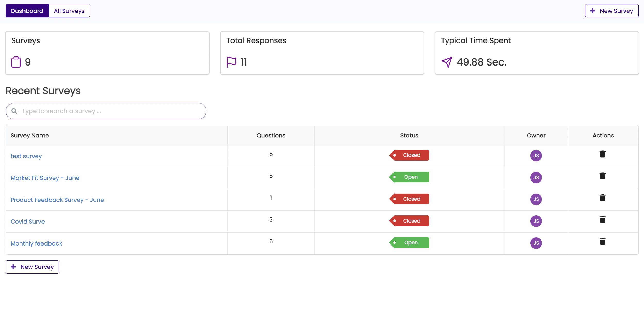Toggle status of Covid Surve to Open
The height and width of the screenshot is (319, 644).
pos(409,221)
